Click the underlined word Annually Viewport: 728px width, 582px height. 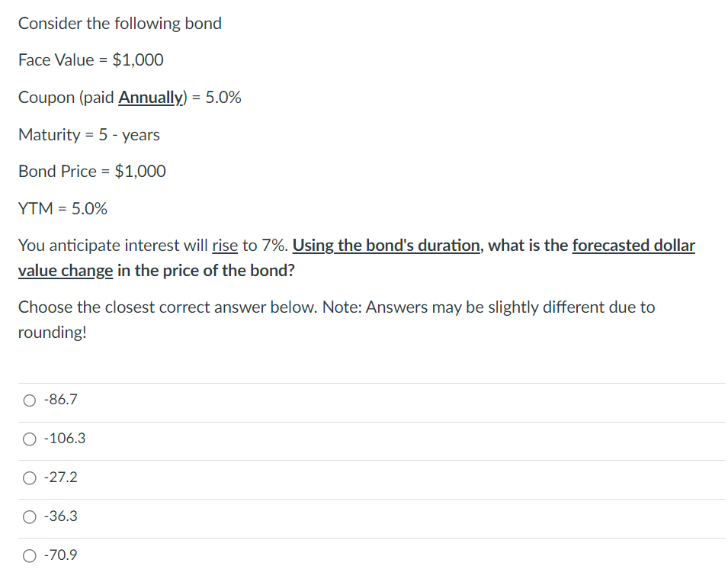(149, 97)
